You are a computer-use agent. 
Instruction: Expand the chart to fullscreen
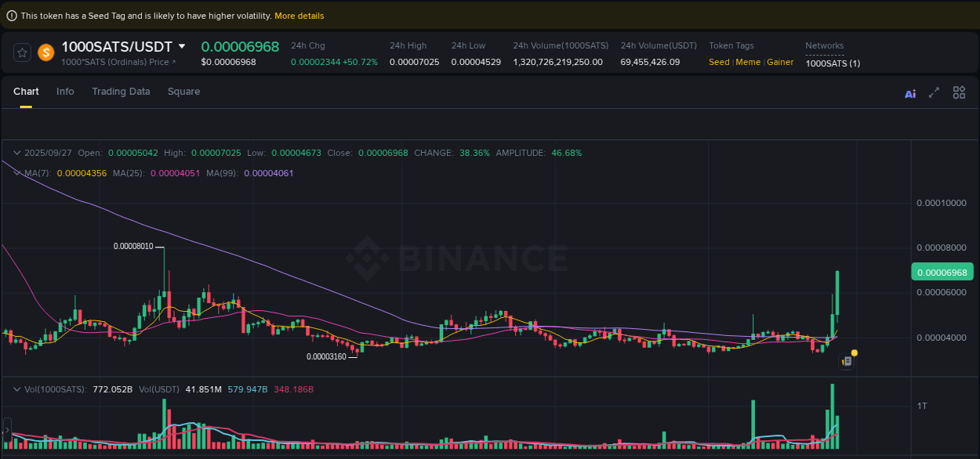(934, 92)
